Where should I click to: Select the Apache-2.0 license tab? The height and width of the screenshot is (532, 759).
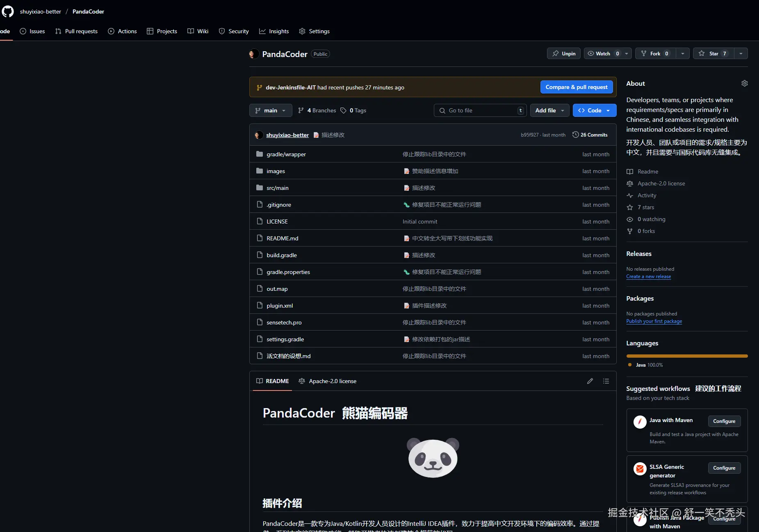(x=328, y=381)
